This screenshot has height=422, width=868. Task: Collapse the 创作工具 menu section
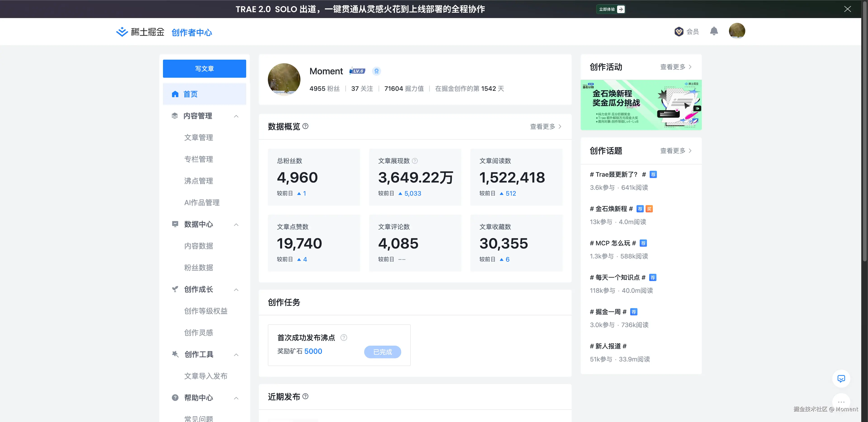coord(236,355)
